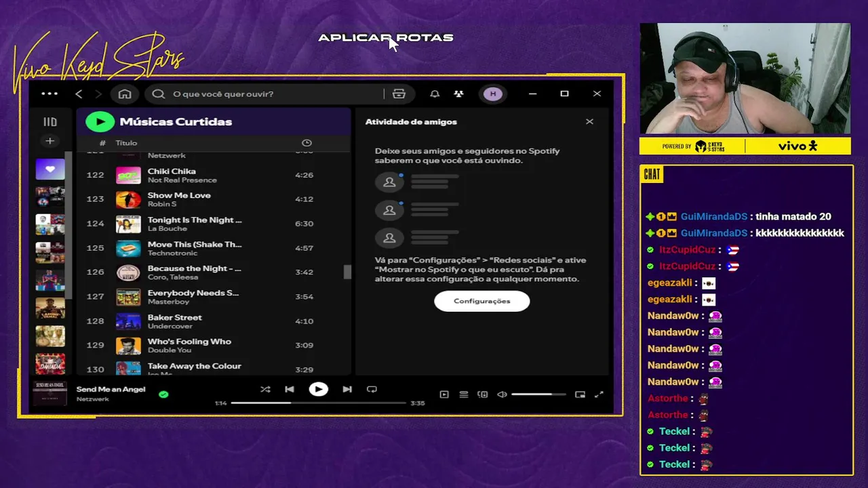Open Now Playing view icon

coord(444,394)
